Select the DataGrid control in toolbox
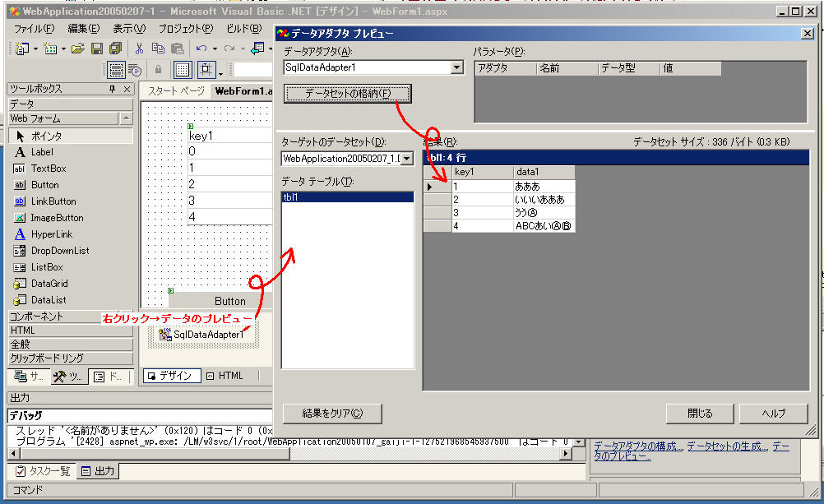824x504 pixels. click(49, 284)
